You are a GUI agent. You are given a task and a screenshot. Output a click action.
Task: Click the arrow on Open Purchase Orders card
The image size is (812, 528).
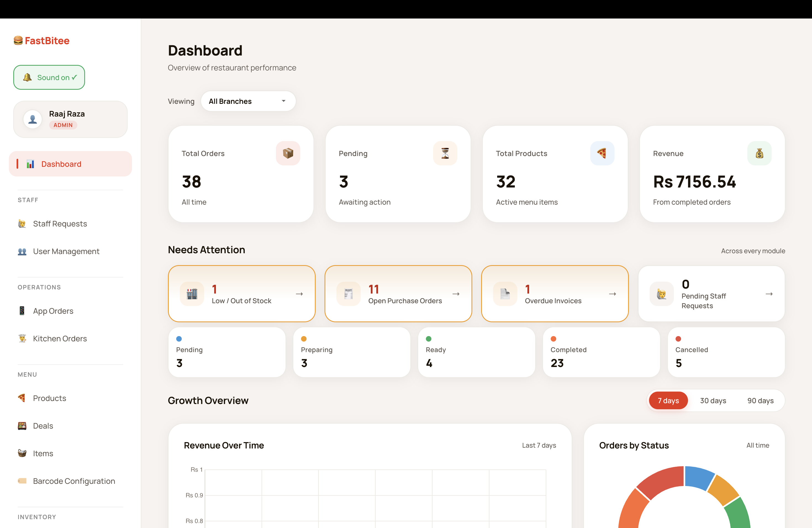click(x=456, y=294)
